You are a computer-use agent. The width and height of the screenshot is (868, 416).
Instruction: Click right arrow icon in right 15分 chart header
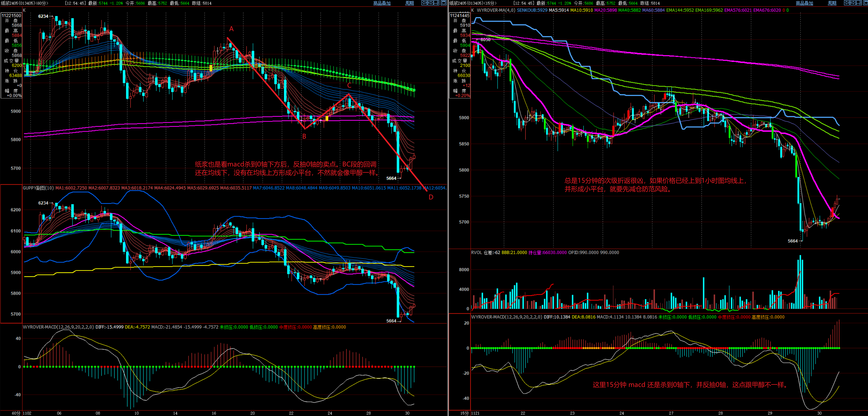coord(853,3)
